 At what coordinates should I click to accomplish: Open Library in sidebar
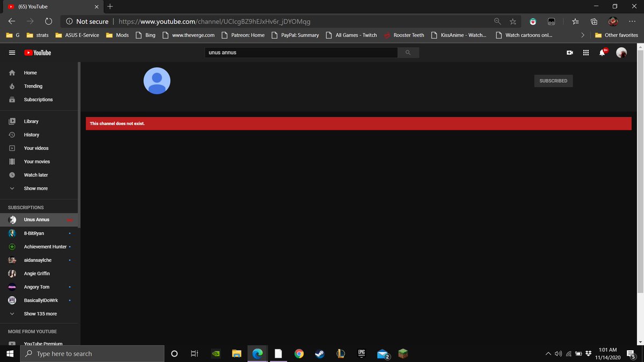[39, 121]
